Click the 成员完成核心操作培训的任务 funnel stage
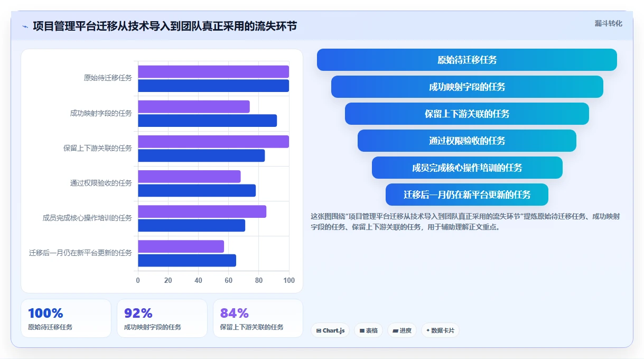Image resolution: width=644 pixels, height=359 pixels. (467, 168)
